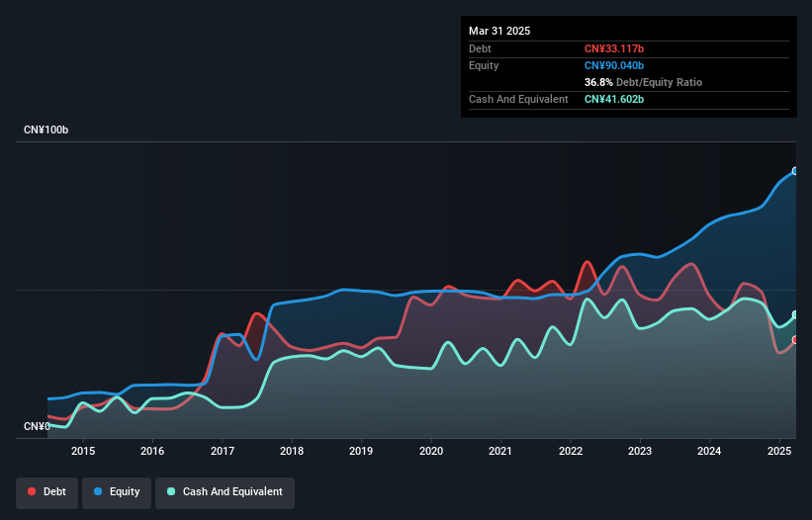Click the tooltip Cash And Equivalent label
The width and height of the screenshot is (812, 520).
[518, 99]
